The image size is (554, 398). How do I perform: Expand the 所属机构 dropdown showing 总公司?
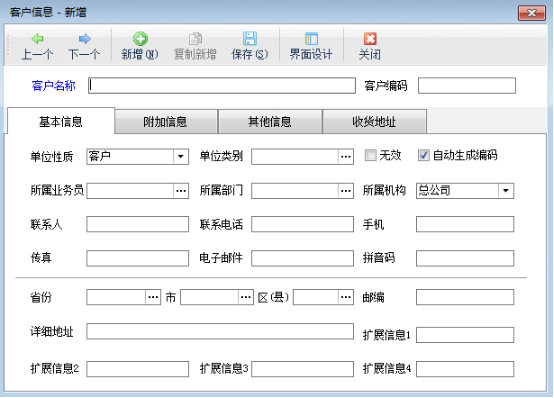(506, 191)
